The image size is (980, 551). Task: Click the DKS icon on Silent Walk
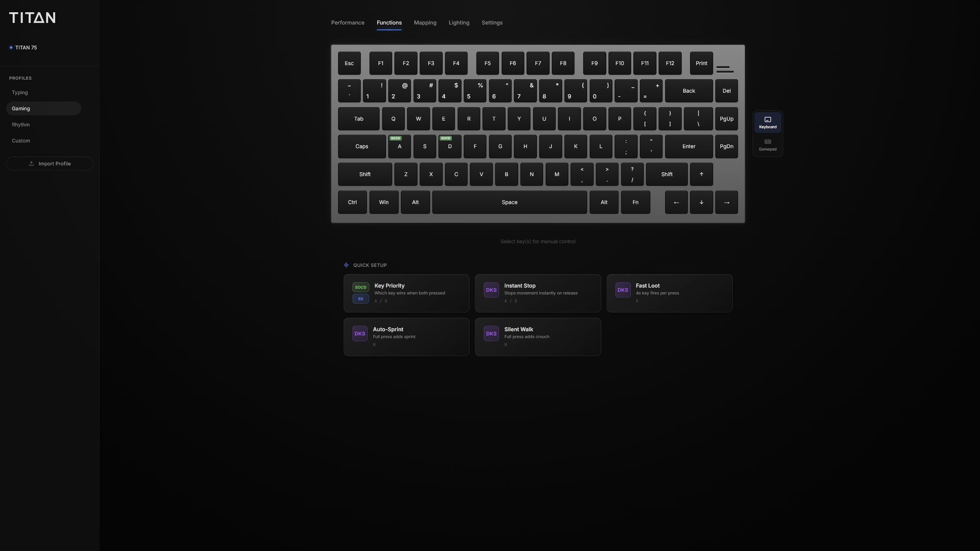coord(491,334)
